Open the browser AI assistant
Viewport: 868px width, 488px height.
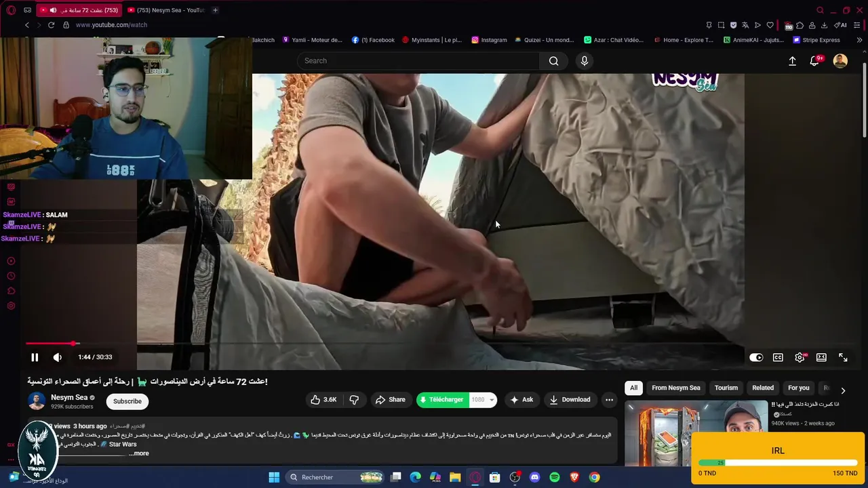[x=841, y=25]
